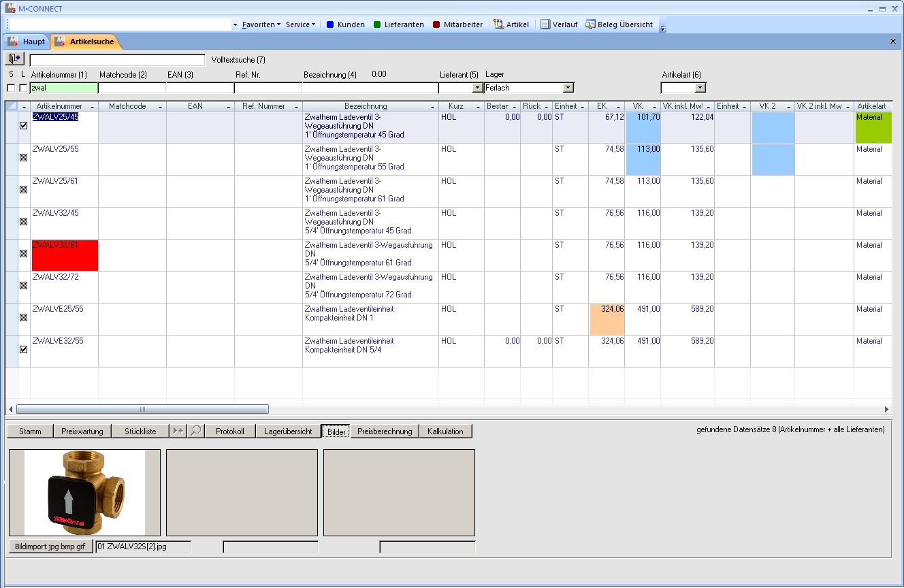Viewport: 904px width, 588px height.
Task: Open the EAN column filter arrow
Action: 229,107
